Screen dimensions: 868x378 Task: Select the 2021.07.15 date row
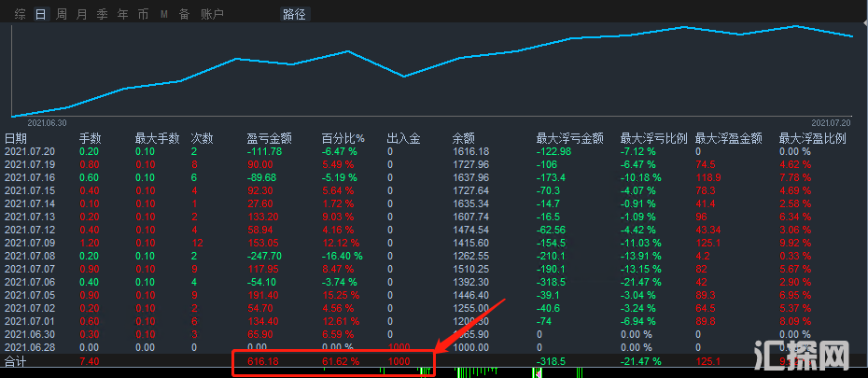coord(28,191)
